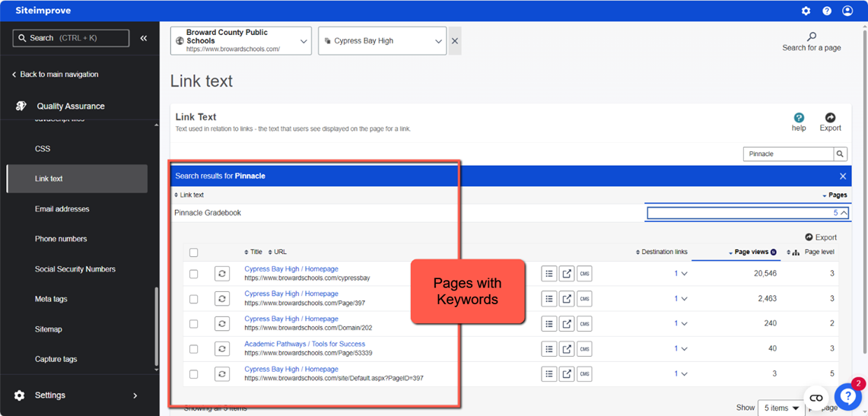Viewport: 868px width, 416px height.
Task: Click the Pinnacle search input field
Action: coord(788,154)
